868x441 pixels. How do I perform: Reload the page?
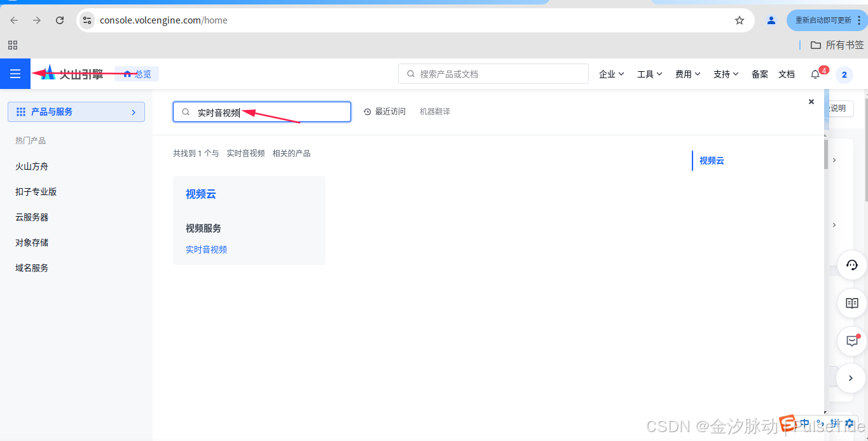coord(60,20)
